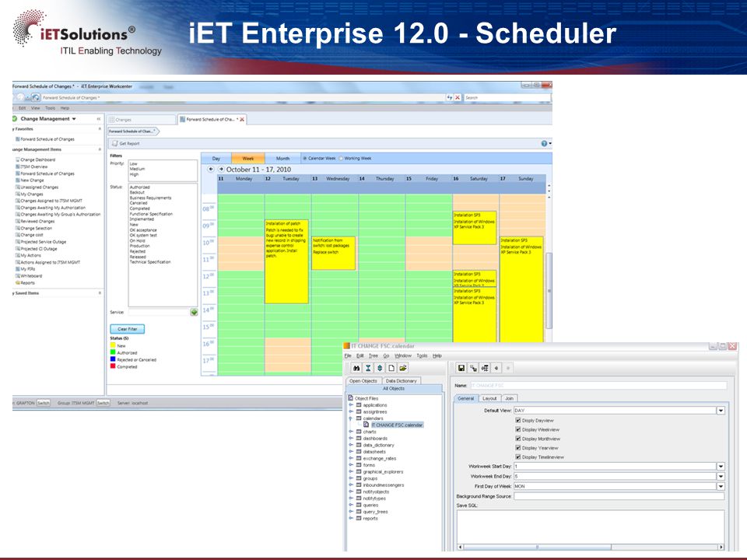Viewport: 747px width, 560px height.
Task: Expand the forms tree node
Action: [351, 465]
